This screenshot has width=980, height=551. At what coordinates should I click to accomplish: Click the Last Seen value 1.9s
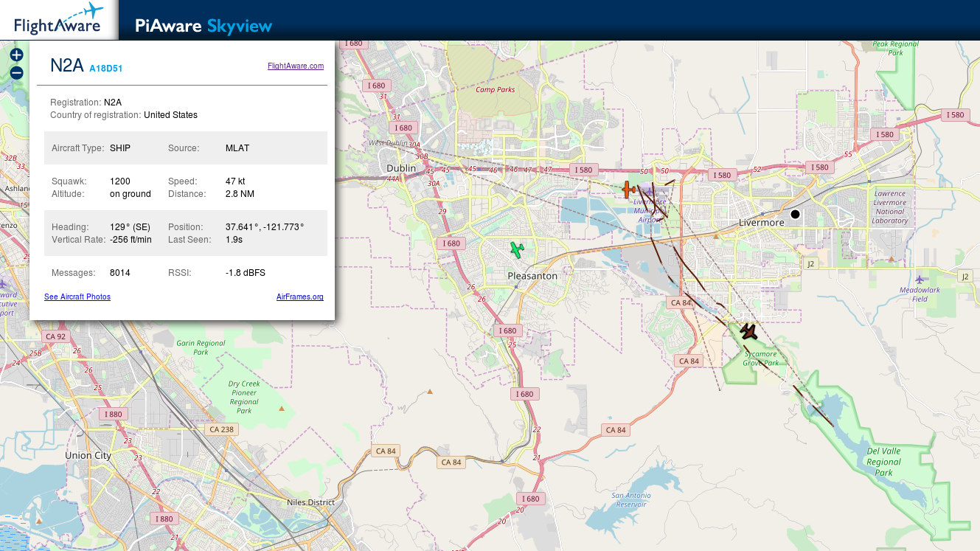[x=234, y=240]
